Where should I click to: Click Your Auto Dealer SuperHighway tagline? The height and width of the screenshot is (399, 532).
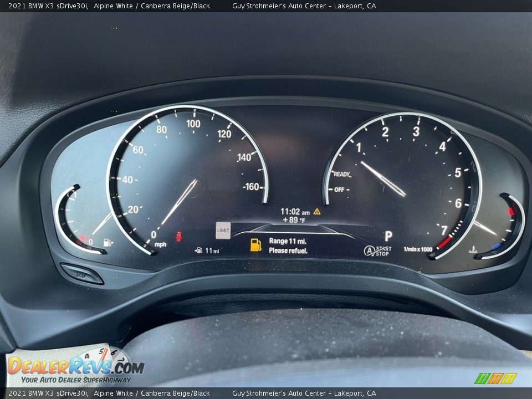pyautogui.click(x=76, y=380)
